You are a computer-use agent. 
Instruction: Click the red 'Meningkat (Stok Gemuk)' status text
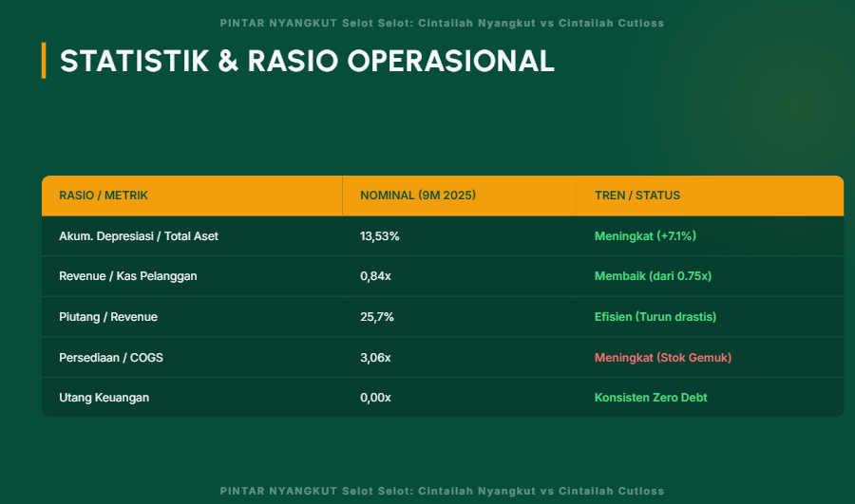pos(663,358)
